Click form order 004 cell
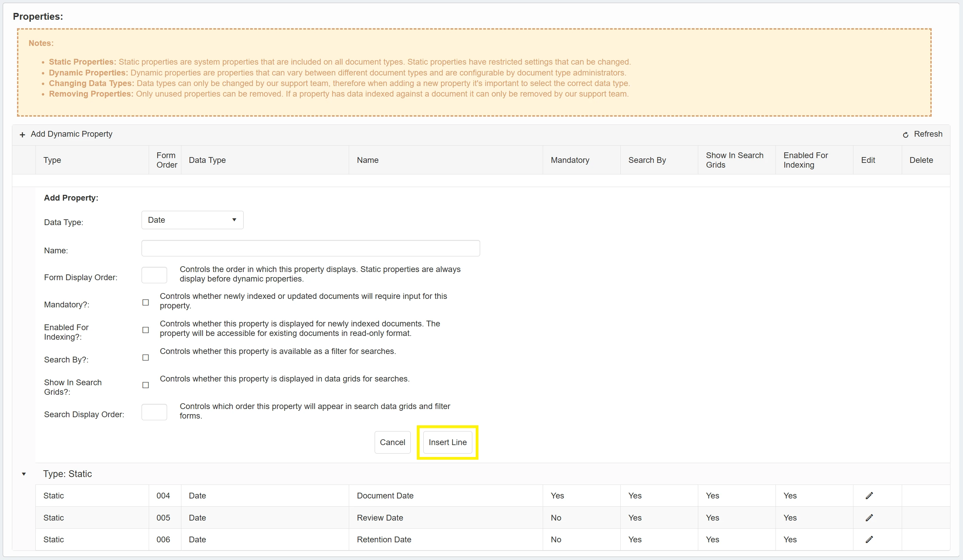Image resolution: width=963 pixels, height=560 pixels. point(165,495)
